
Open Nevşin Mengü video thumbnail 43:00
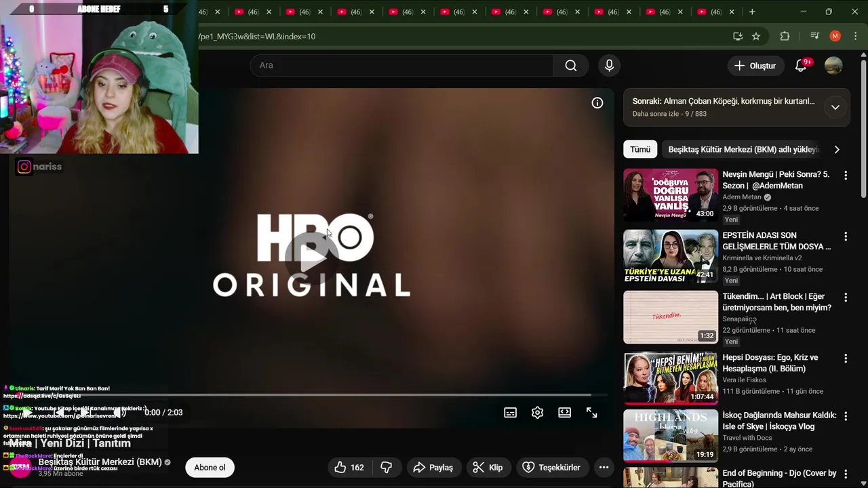tap(671, 195)
